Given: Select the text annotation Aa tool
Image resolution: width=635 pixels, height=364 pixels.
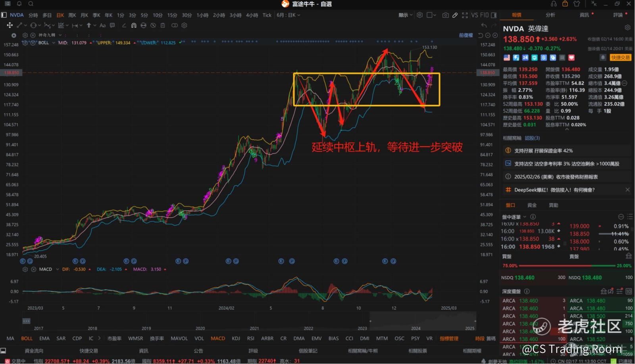Looking at the screenshot, I should pos(102,25).
